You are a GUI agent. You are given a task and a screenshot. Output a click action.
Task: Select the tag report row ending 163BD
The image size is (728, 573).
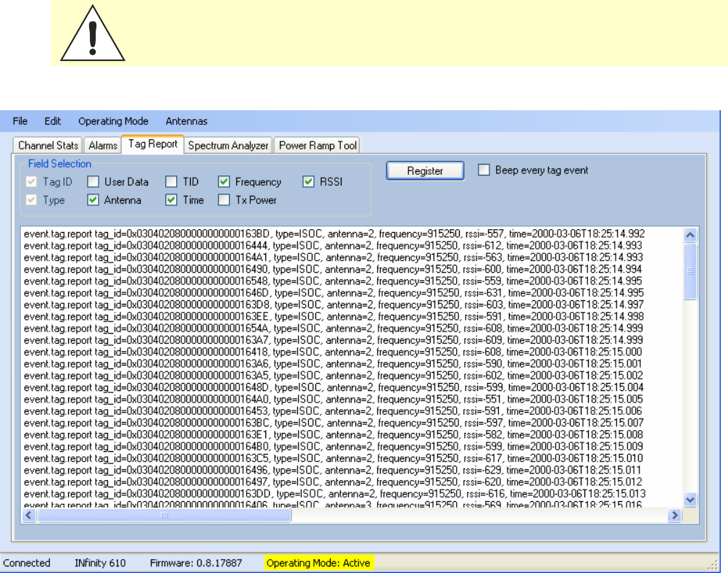(334, 234)
